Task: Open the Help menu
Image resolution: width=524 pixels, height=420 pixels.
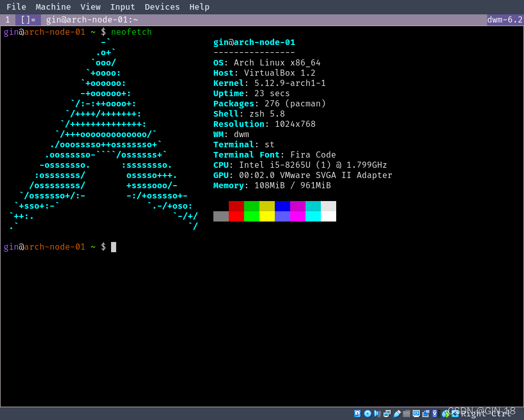Action: pos(199,7)
